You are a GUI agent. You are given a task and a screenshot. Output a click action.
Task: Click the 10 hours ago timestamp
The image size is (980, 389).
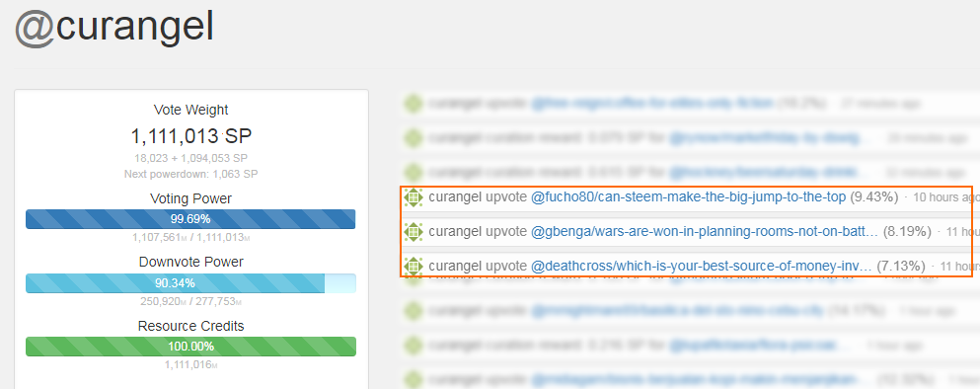tap(945, 197)
